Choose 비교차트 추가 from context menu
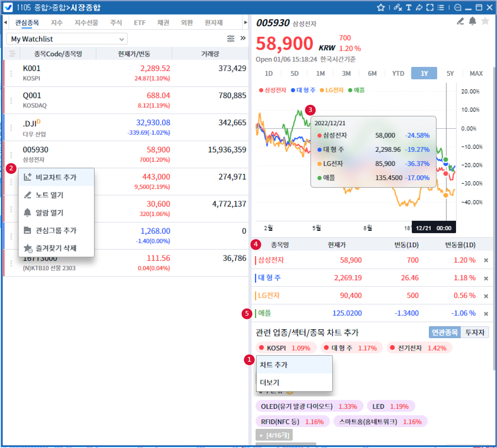The height and width of the screenshot is (448, 497). click(56, 177)
